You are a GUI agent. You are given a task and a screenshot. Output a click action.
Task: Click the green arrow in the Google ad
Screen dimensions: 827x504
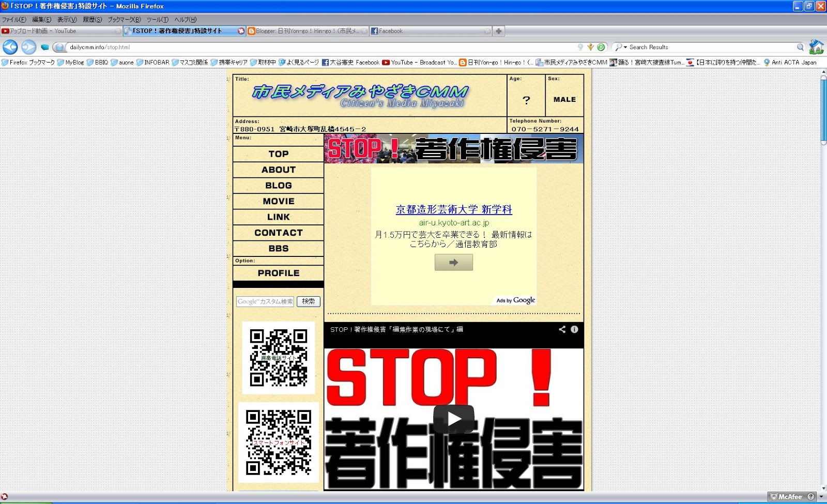tap(453, 263)
